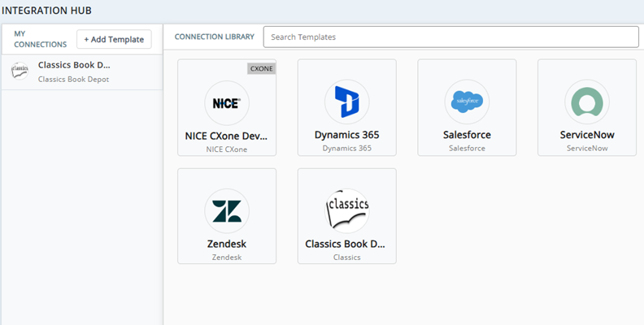The width and height of the screenshot is (644, 325).
Task: Focus the Search Templates field
Action: point(451,37)
